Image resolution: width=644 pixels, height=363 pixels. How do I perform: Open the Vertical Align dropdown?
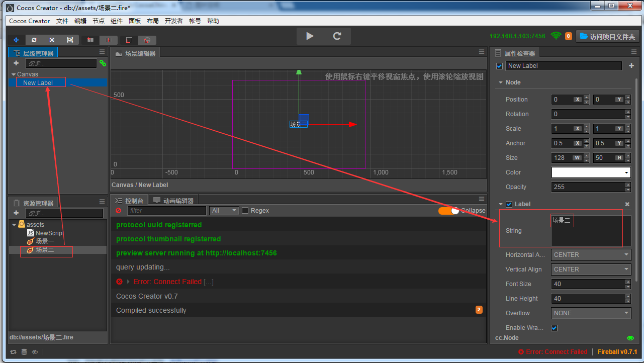(591, 269)
